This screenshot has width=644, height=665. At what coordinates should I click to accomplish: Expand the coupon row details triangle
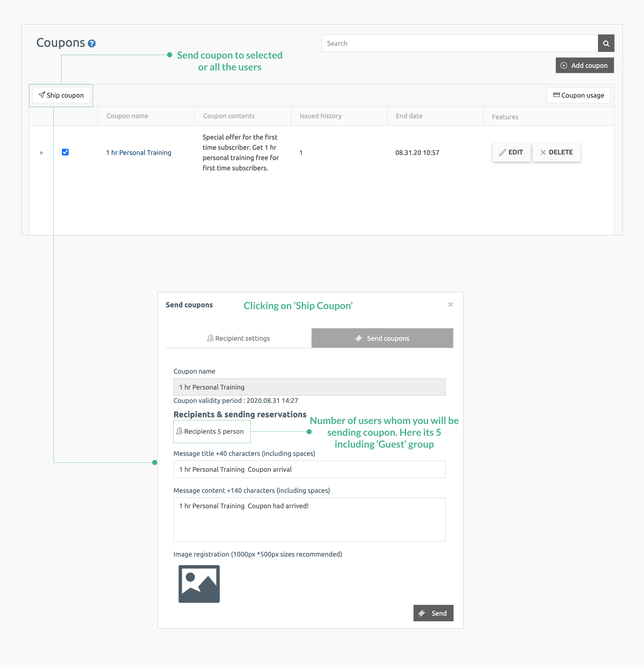[42, 153]
